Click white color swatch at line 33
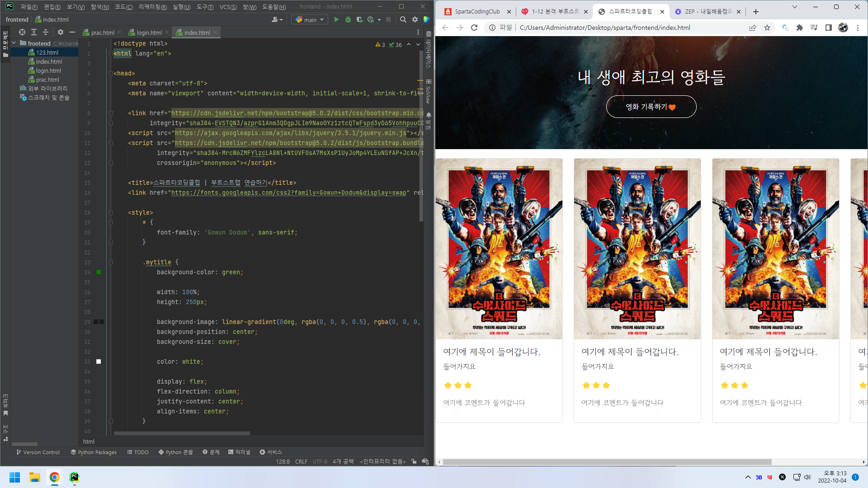868x488 pixels. pyautogui.click(x=99, y=361)
